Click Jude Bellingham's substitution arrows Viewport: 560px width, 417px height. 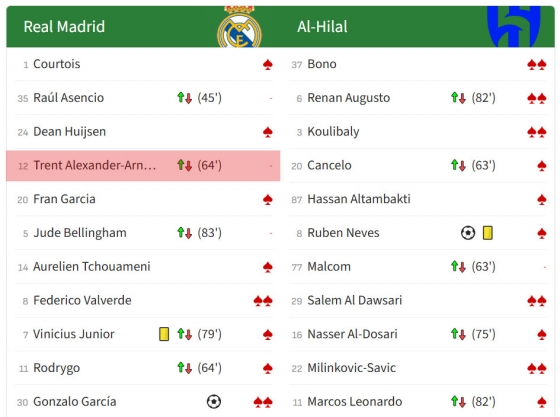tap(184, 233)
